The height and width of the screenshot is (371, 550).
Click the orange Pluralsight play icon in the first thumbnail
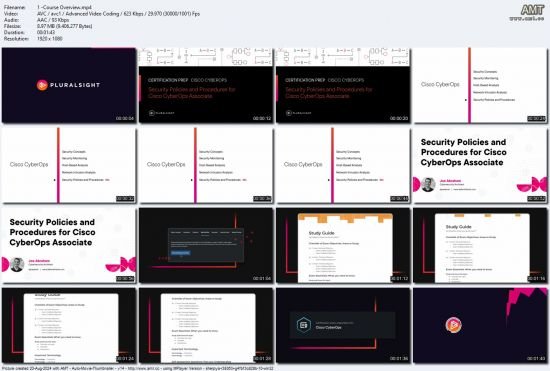pos(42,85)
